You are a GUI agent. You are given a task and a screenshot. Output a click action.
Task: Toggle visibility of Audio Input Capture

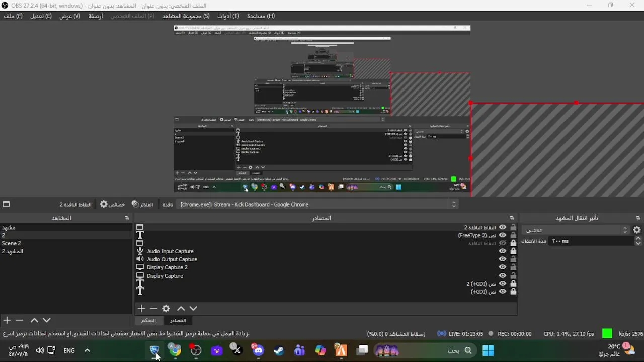(x=502, y=251)
